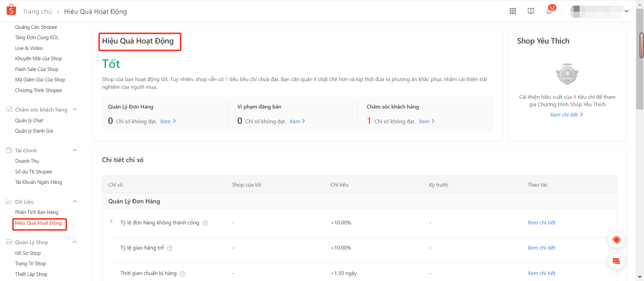644x281 pixels.
Task: Click the red support assistant floating icon
Action: (616, 240)
